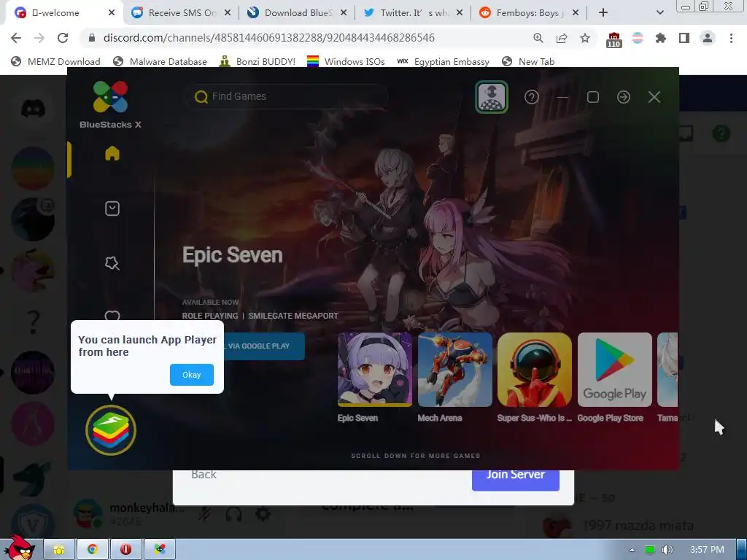Viewport: 747px width, 560px height.
Task: Open BlueStacks help question mark
Action: click(532, 97)
